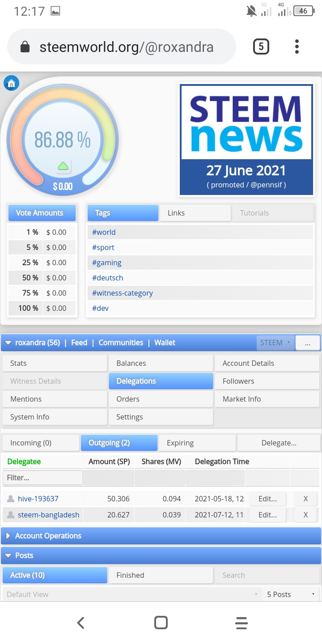Screen dimensions: 322x644
Task: Open the Market Info tab
Action: click(267, 399)
